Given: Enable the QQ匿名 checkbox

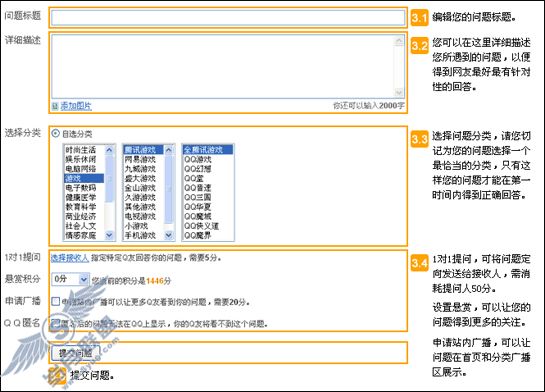Looking at the screenshot, I should (x=56, y=323).
